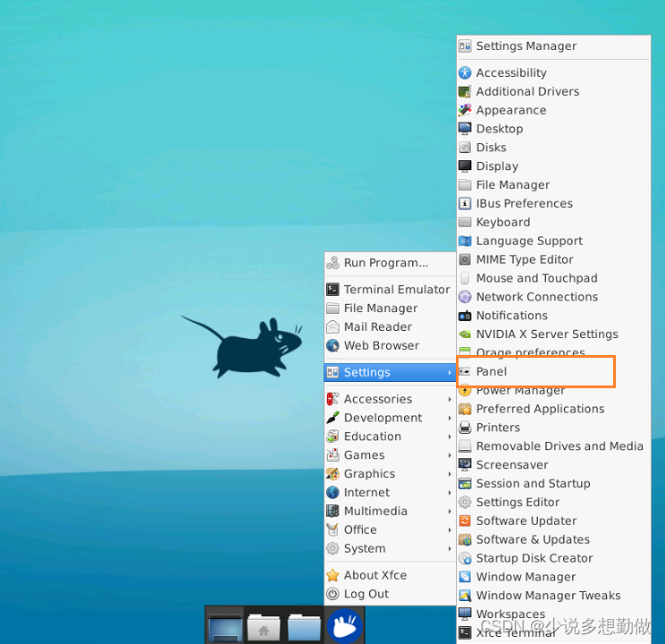665x644 pixels.
Task: Open the home folder from the panel
Action: pyautogui.click(x=264, y=627)
